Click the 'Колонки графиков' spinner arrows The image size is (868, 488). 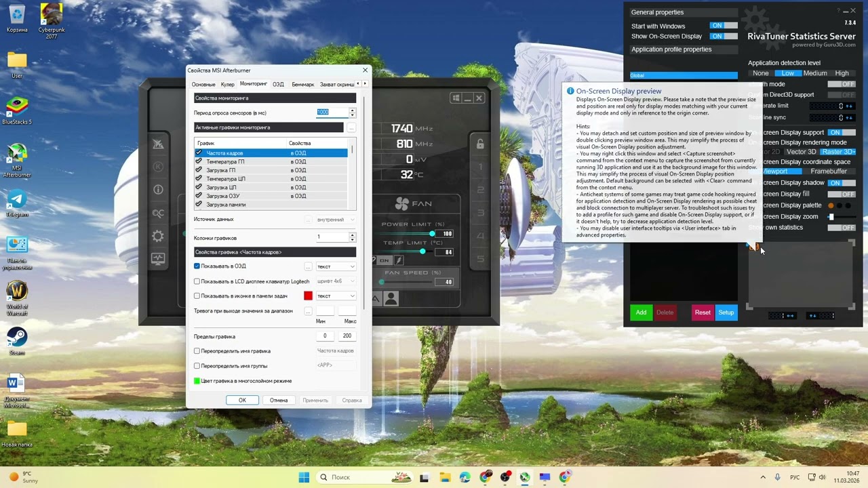[x=352, y=238]
